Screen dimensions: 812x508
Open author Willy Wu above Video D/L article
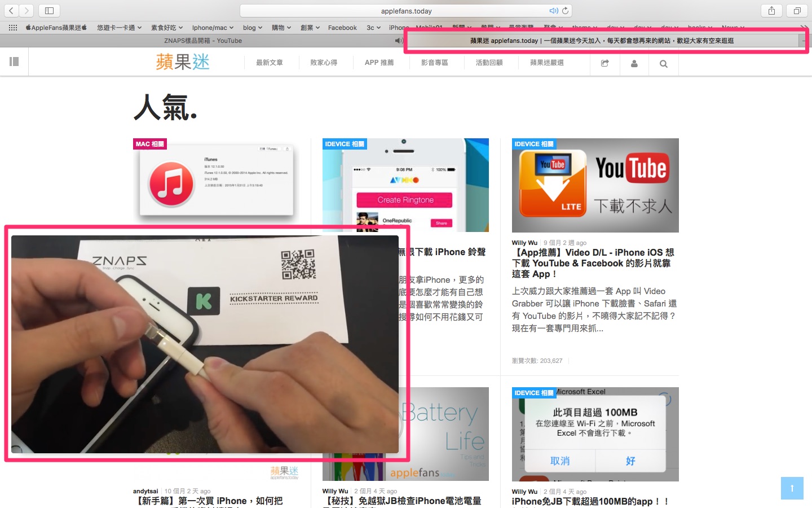(x=524, y=243)
